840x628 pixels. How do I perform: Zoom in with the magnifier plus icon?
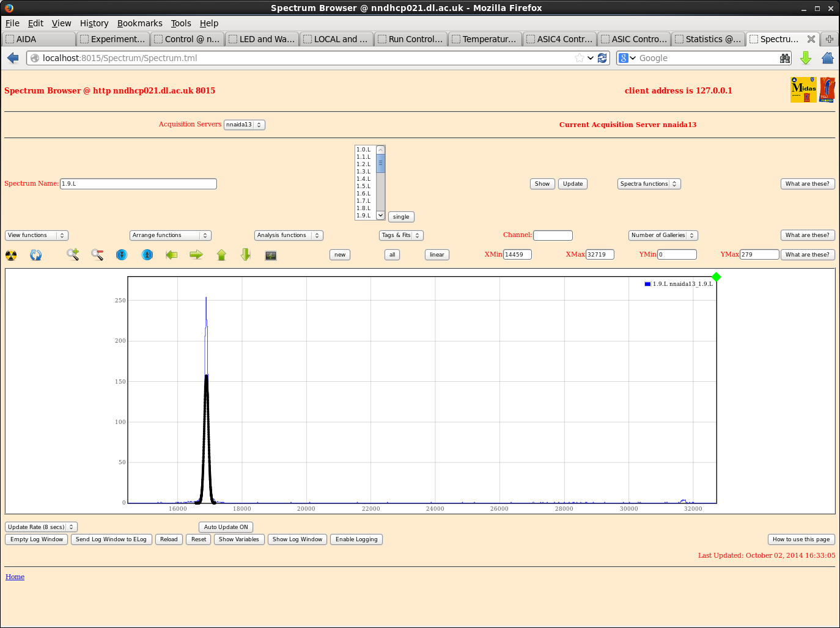(x=73, y=255)
